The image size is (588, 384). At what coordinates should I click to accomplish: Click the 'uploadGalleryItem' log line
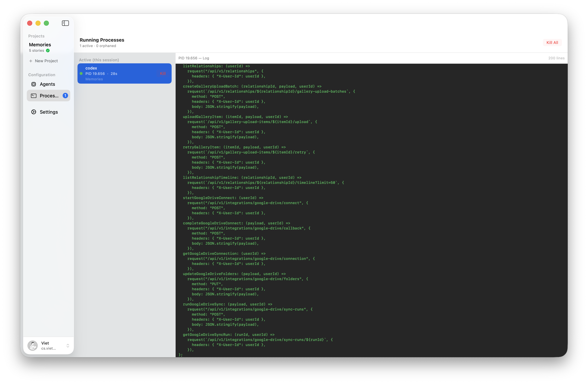pyautogui.click(x=236, y=117)
